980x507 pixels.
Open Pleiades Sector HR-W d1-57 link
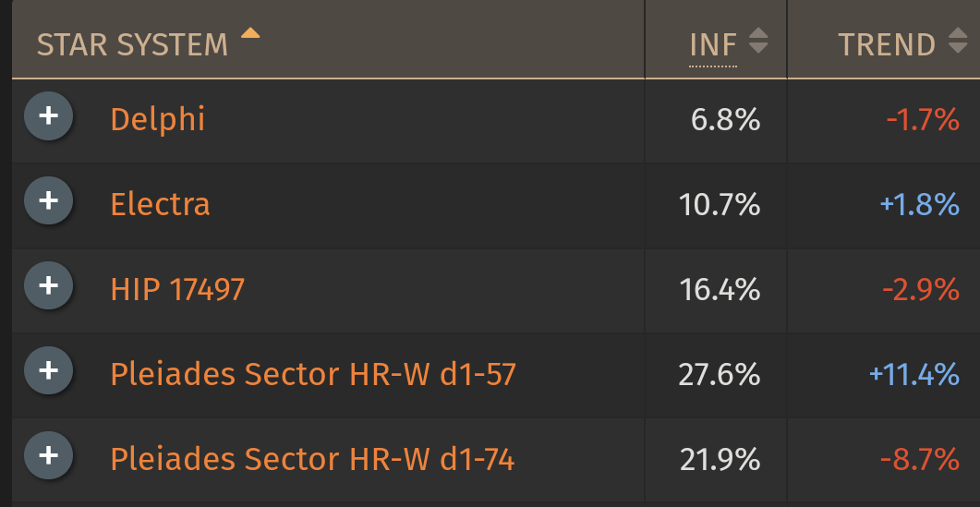pyautogui.click(x=313, y=374)
